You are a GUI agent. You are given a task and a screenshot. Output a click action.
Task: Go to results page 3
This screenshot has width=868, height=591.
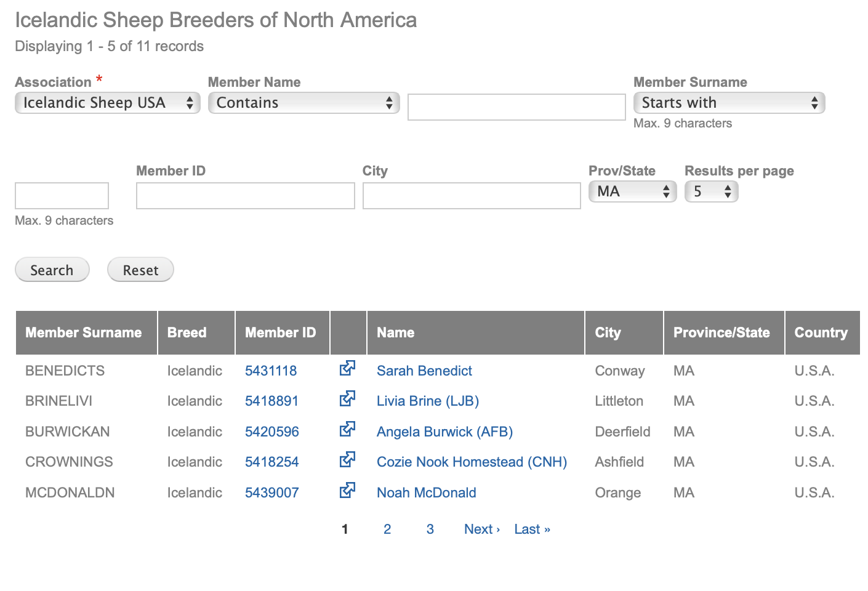430,529
